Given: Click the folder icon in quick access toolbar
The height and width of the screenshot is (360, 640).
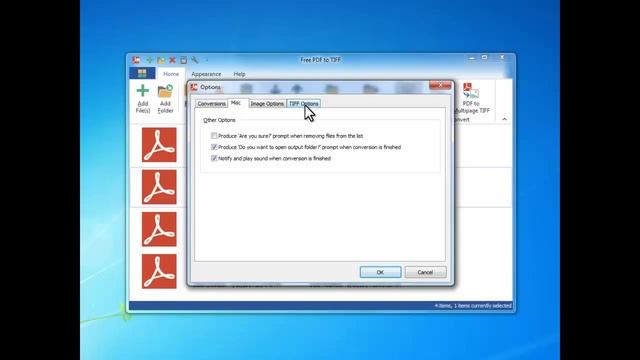Looking at the screenshot, I should tap(161, 60).
